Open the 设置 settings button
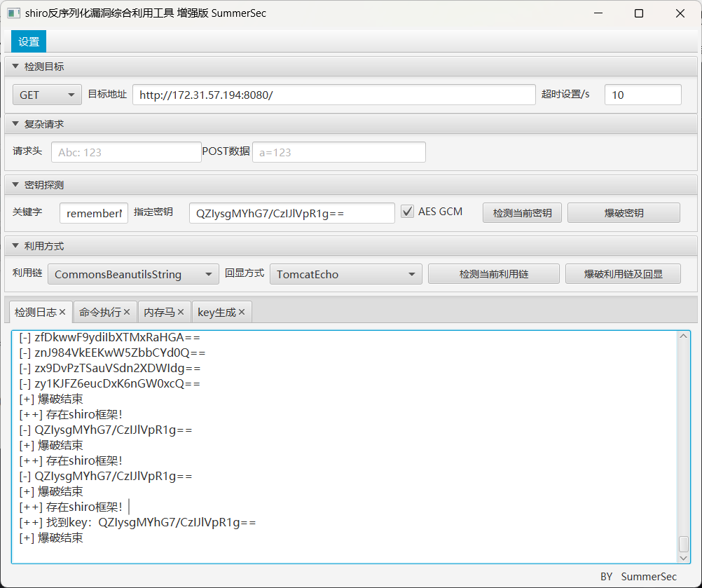 pos(28,41)
